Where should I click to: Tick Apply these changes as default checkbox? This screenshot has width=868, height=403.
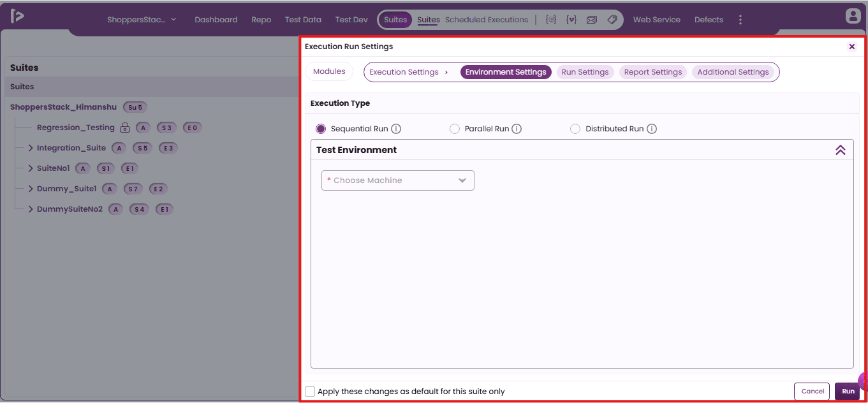pyautogui.click(x=310, y=392)
